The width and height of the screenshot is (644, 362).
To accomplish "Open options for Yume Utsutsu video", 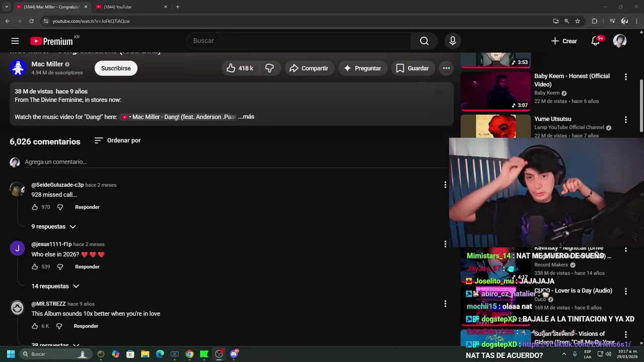I will pos(626,120).
